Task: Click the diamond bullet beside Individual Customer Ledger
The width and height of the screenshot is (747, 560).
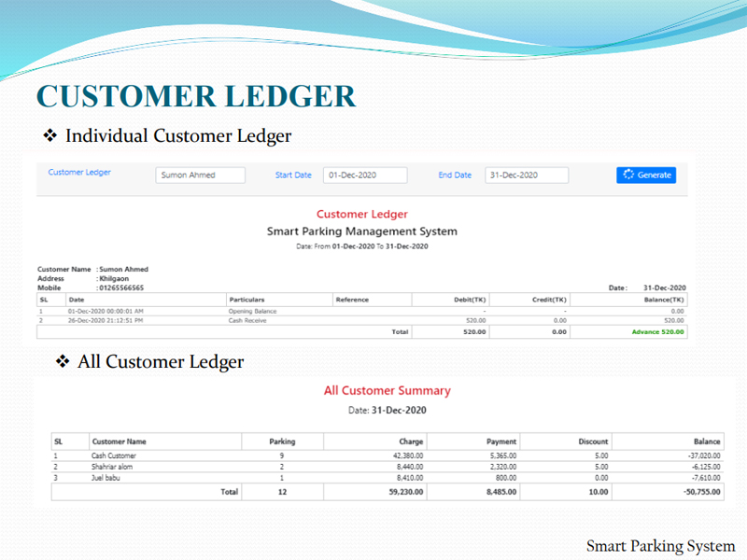Action: point(50,136)
